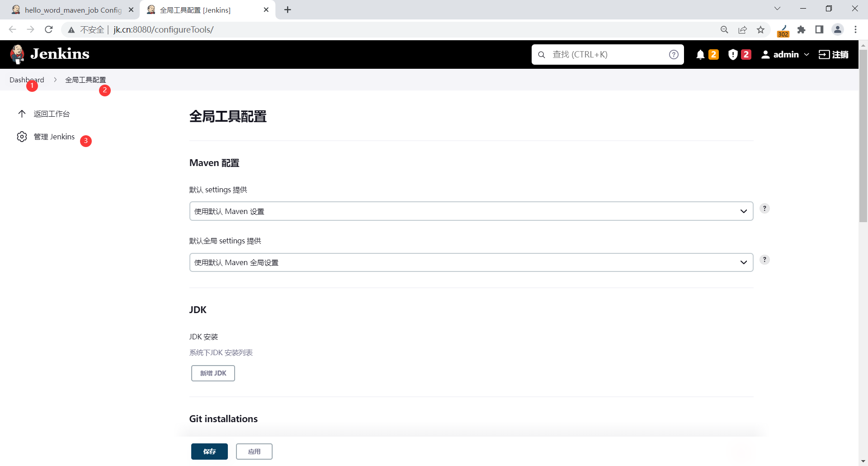Screen dimensions: 868x466
Task: Click the Git installations heading
Action: [223, 419]
